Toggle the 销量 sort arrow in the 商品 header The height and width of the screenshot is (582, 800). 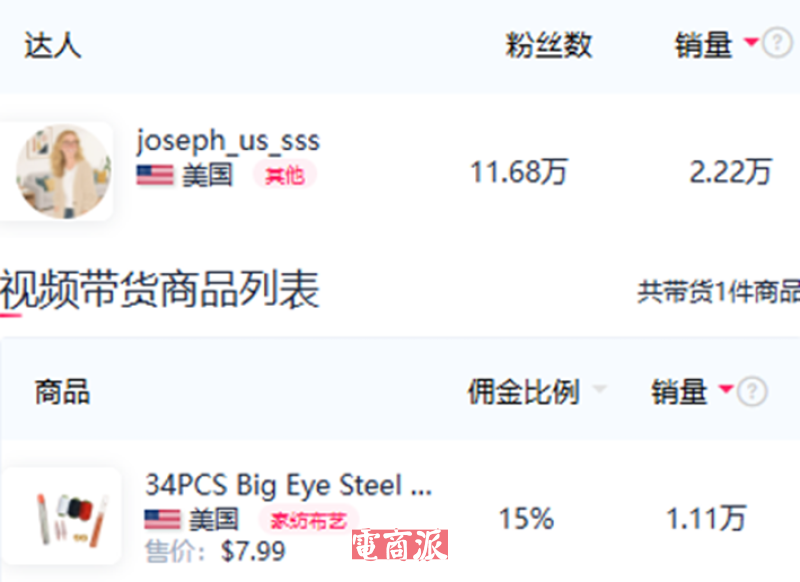pos(726,391)
